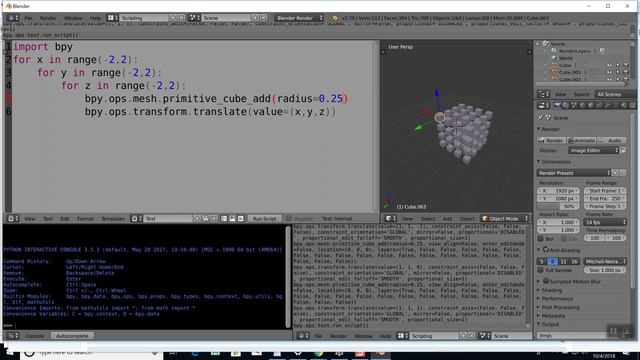The image size is (640, 360).
Task: Toggle the Anti-Aliasing checkbox
Action: point(546,249)
